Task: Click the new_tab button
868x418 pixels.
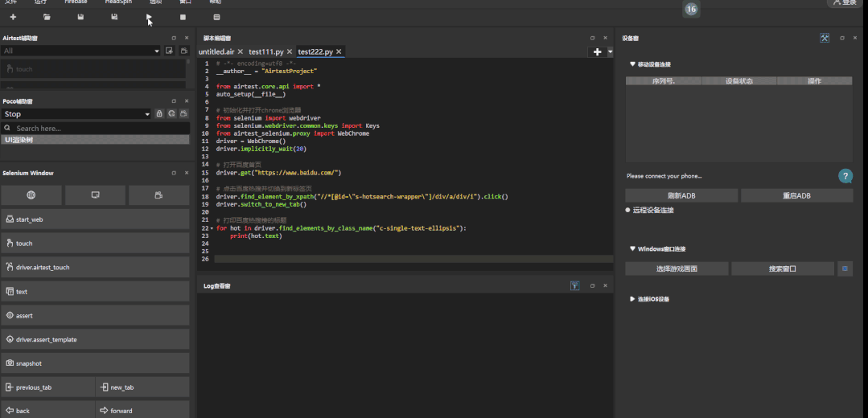Action: [142, 387]
